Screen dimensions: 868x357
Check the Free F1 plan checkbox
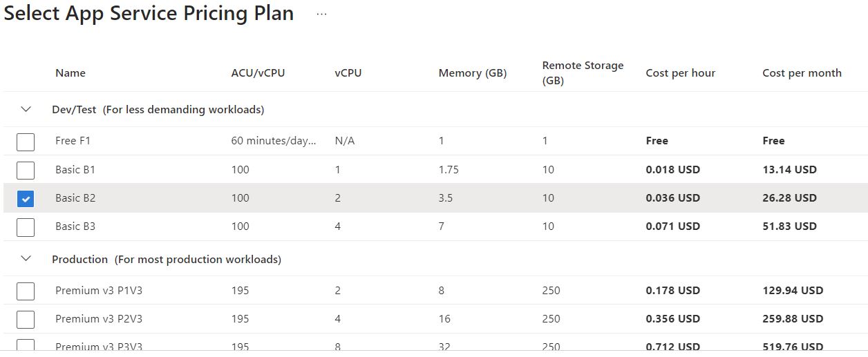click(26, 142)
